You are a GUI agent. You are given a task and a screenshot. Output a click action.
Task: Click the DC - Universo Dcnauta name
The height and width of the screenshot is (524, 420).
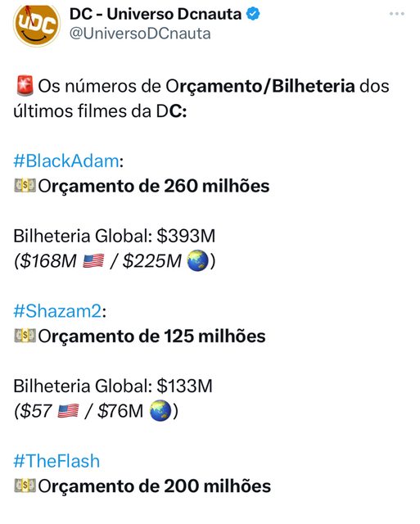[156, 14]
